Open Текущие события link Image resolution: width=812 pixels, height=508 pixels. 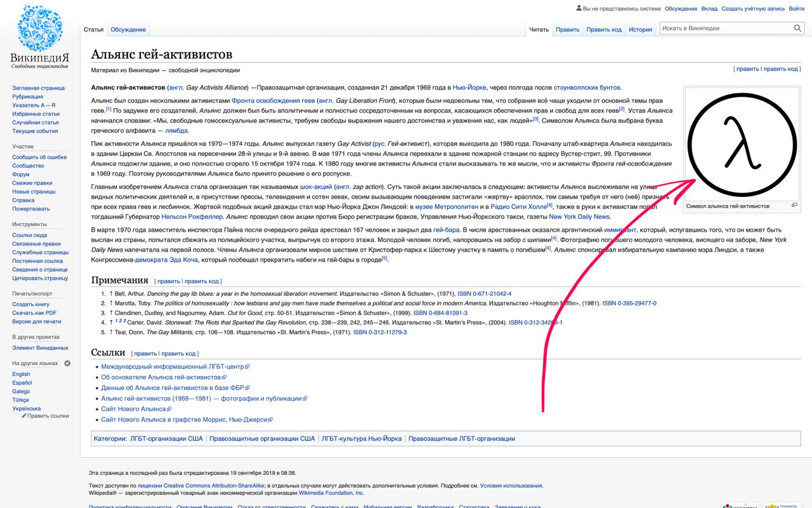click(35, 131)
